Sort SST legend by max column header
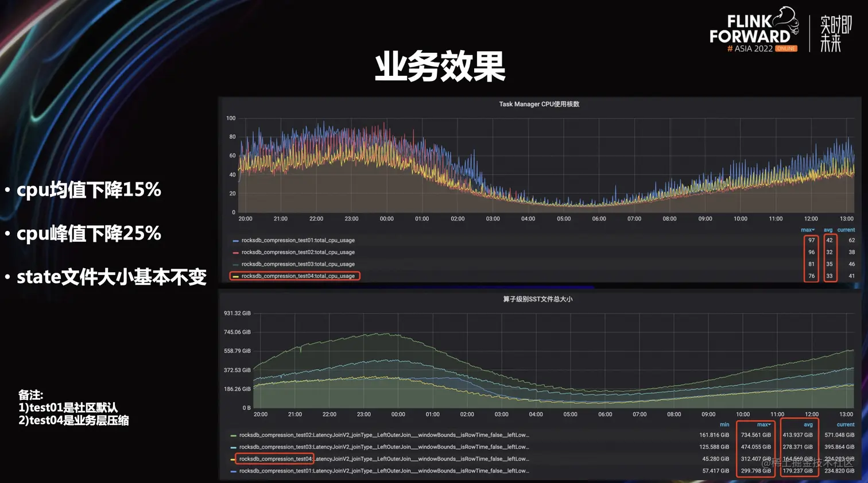 [x=764, y=424]
